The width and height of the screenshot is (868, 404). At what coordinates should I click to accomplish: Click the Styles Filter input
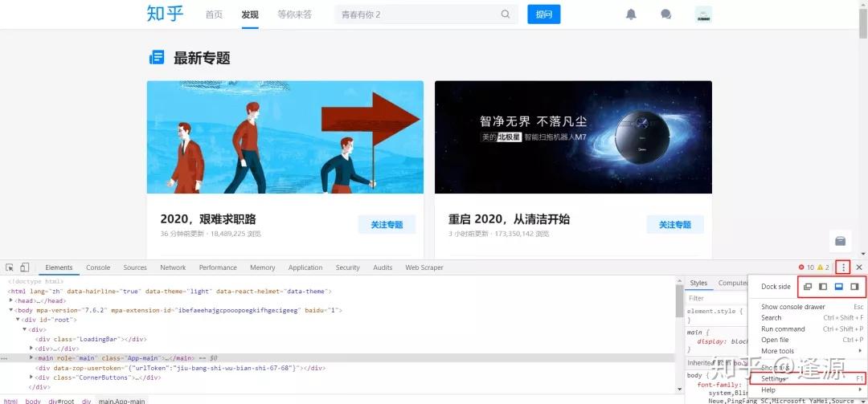(716, 298)
